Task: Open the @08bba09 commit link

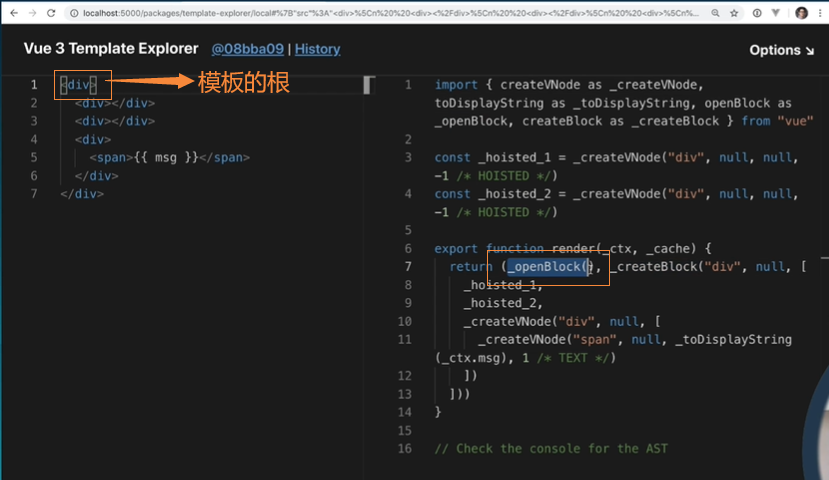Action: [x=247, y=49]
